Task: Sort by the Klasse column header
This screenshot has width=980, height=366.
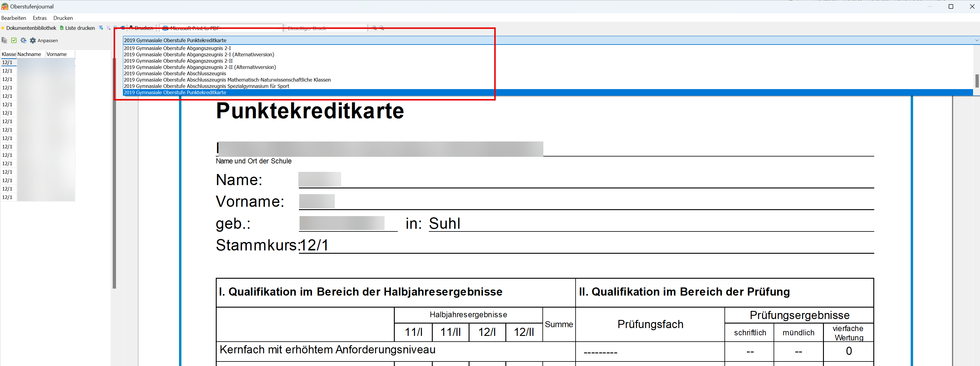Action: tap(9, 54)
